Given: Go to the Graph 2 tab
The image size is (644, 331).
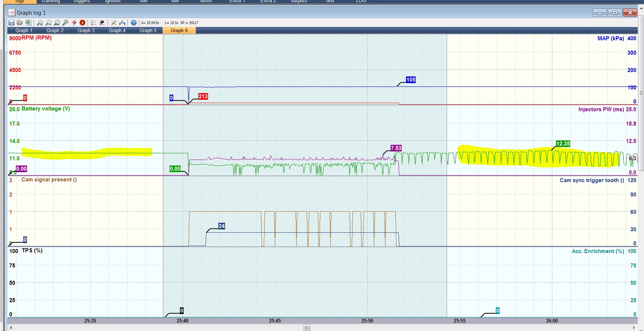Looking at the screenshot, I should (x=55, y=31).
